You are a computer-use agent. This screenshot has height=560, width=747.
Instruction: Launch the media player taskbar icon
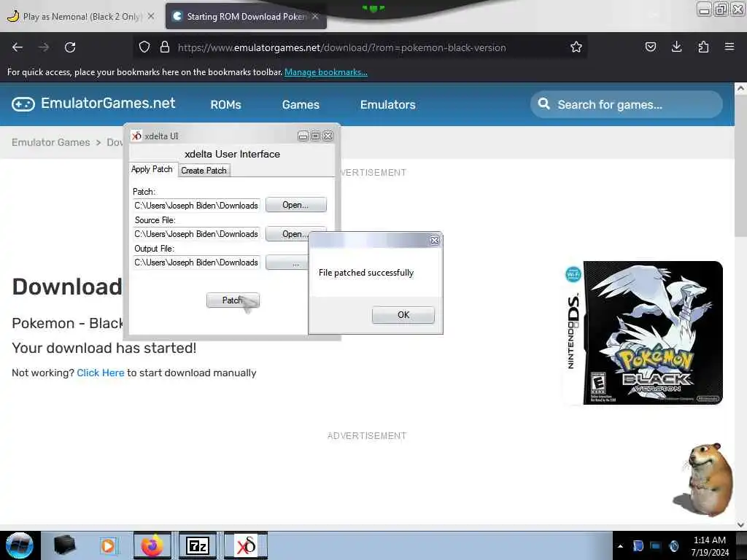(x=108, y=545)
